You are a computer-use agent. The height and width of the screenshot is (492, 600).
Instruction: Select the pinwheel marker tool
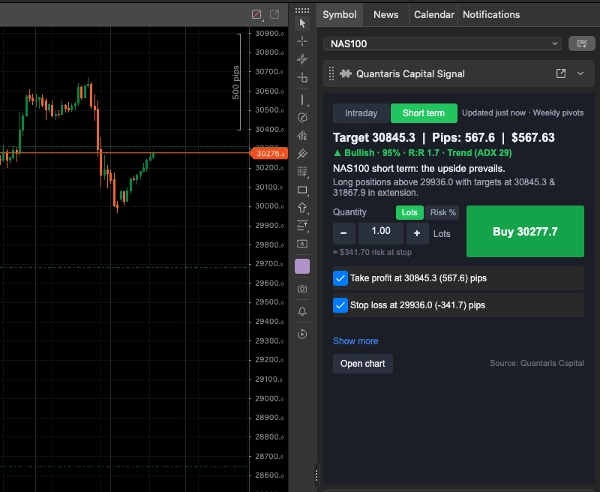click(x=302, y=59)
